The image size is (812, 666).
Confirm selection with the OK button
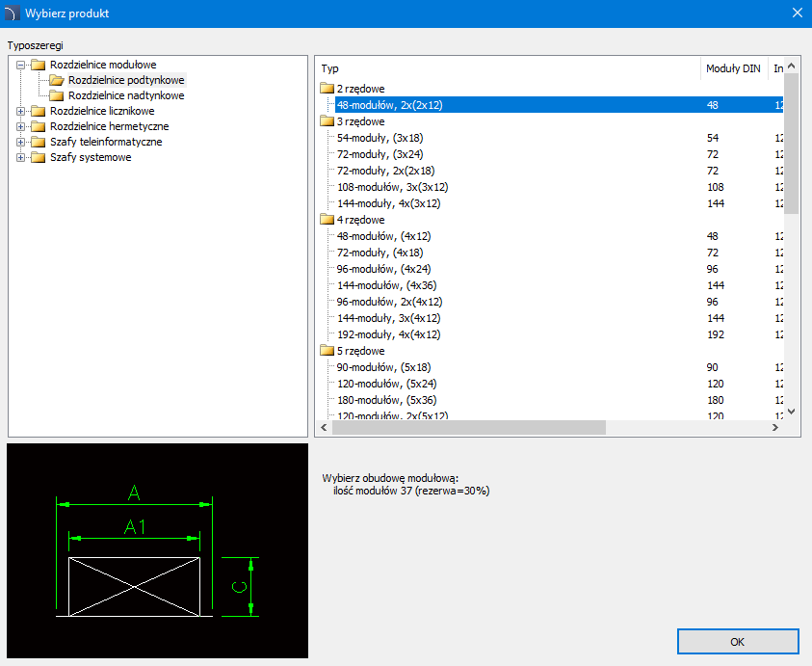point(738,642)
